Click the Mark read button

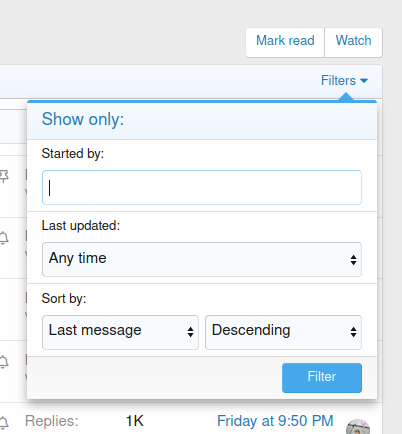285,42
